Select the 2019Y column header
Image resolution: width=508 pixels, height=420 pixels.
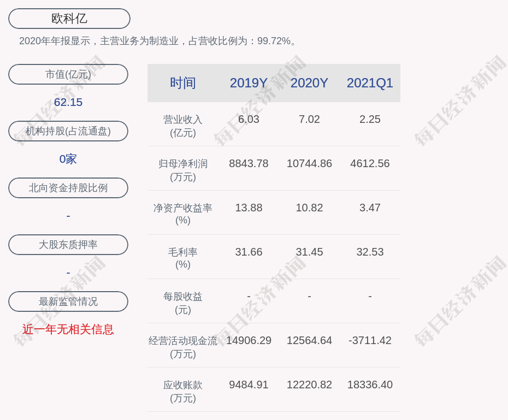coord(249,83)
